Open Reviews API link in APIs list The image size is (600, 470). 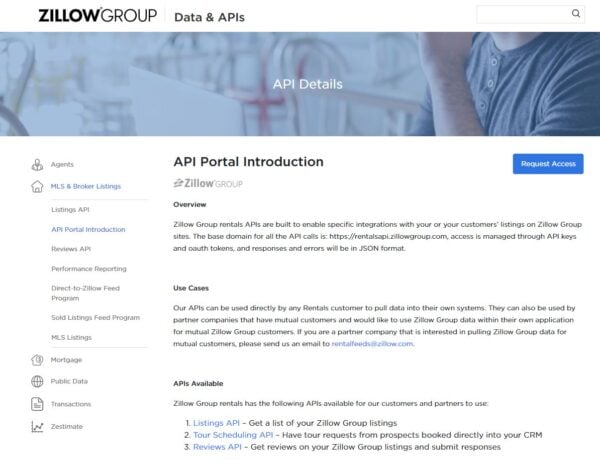tap(217, 447)
